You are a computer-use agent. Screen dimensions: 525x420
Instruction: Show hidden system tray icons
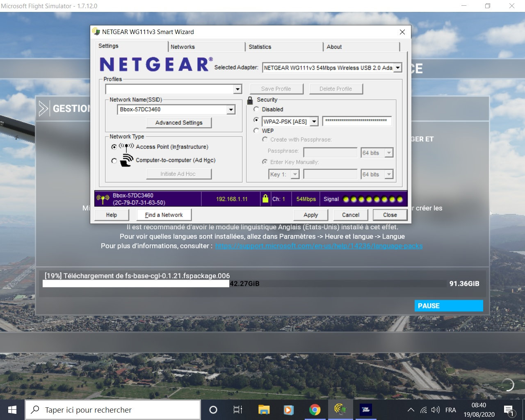[x=411, y=410]
